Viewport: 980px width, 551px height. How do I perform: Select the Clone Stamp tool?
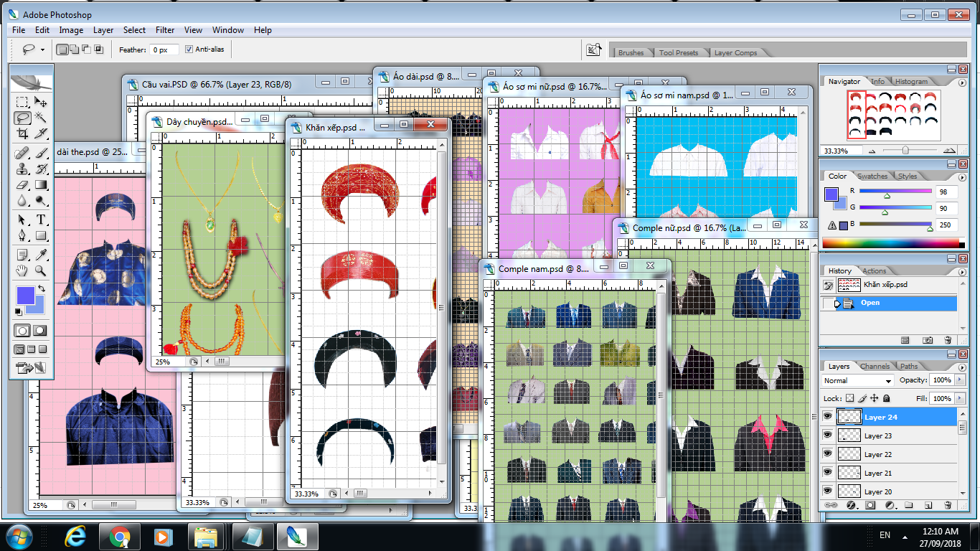(x=22, y=169)
